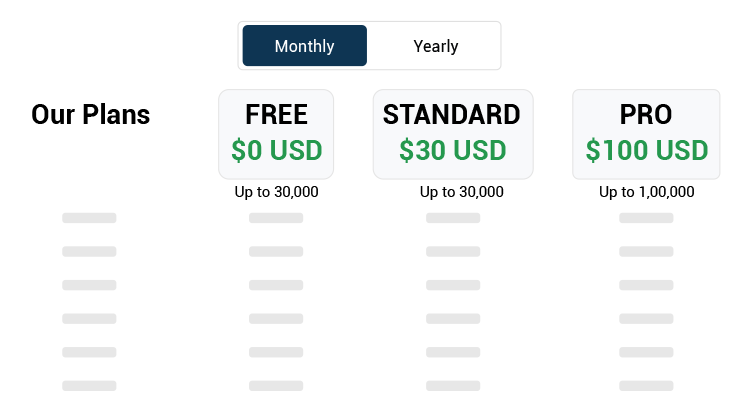Viewport: 739px width, 415px height.
Task: Switch to Yearly billing
Action: 435,46
